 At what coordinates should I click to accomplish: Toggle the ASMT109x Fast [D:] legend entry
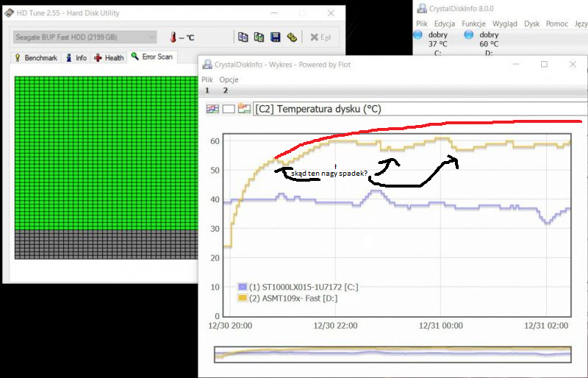pyautogui.click(x=288, y=299)
